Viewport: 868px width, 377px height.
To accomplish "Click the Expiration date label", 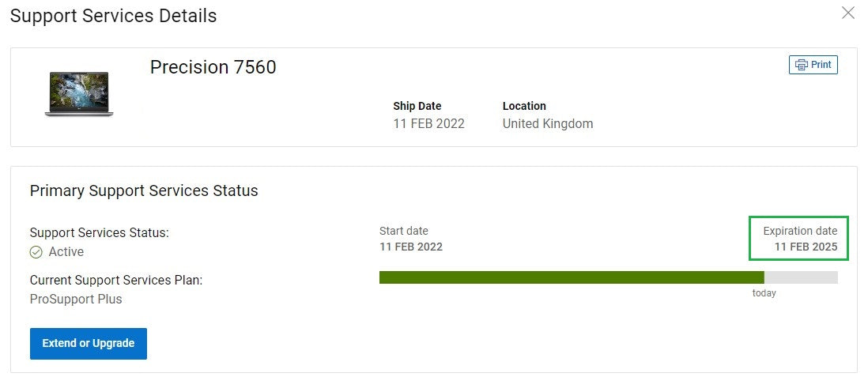I will 799,231.
